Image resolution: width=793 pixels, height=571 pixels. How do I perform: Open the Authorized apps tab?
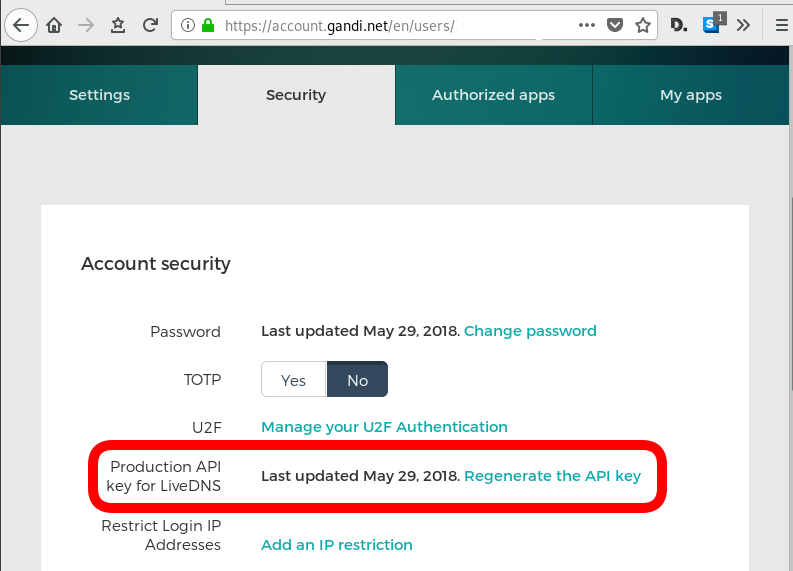[x=493, y=95]
